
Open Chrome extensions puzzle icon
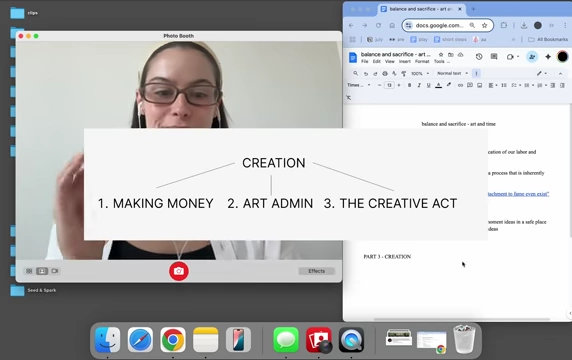[504, 26]
